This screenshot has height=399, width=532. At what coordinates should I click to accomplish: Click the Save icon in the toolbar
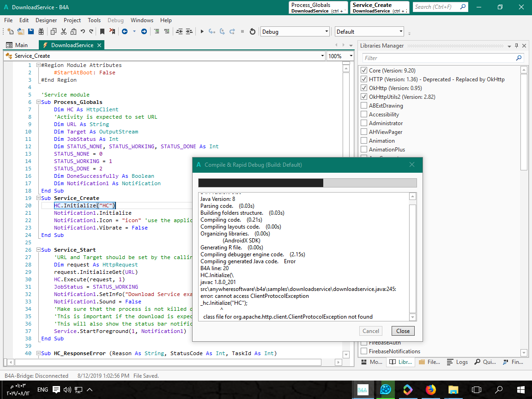click(31, 31)
